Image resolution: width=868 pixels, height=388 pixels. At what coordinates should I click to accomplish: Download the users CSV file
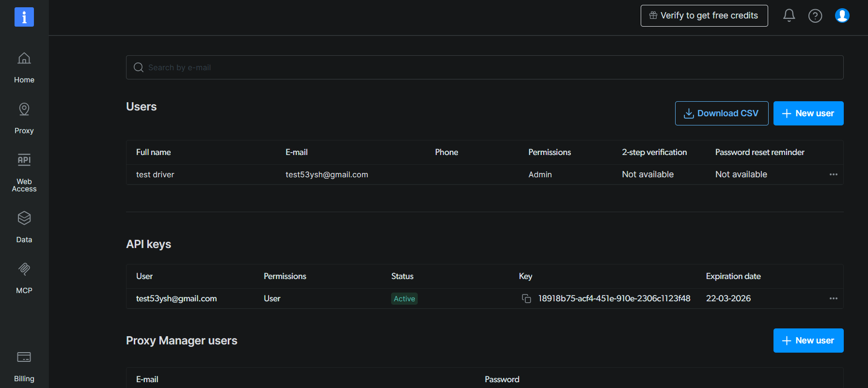pos(721,113)
